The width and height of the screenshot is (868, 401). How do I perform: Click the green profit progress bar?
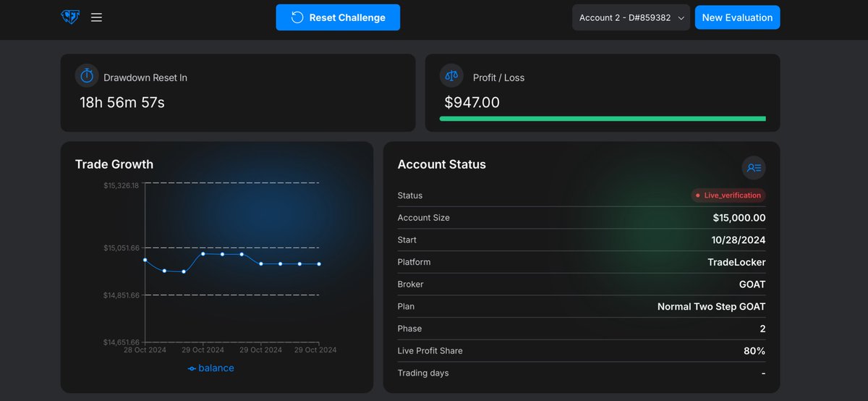(603, 118)
